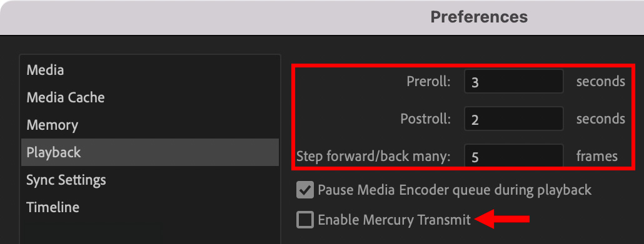Click the 'Preroll:' label
The width and height of the screenshot is (644, 244).
coord(428,82)
